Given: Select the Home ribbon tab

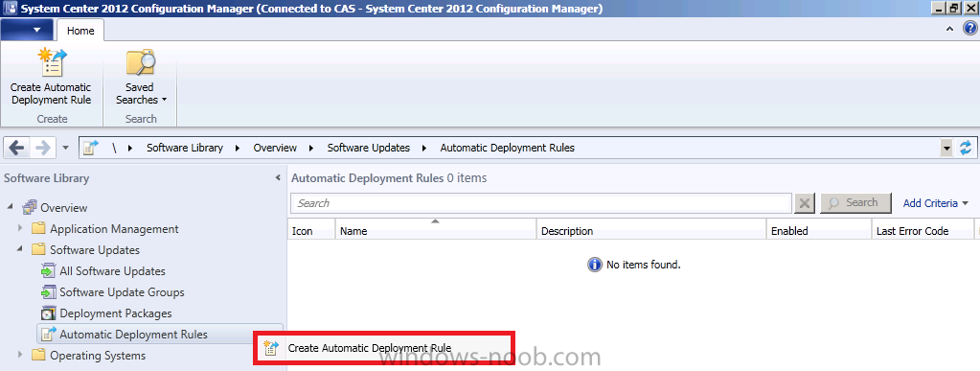Looking at the screenshot, I should point(80,31).
